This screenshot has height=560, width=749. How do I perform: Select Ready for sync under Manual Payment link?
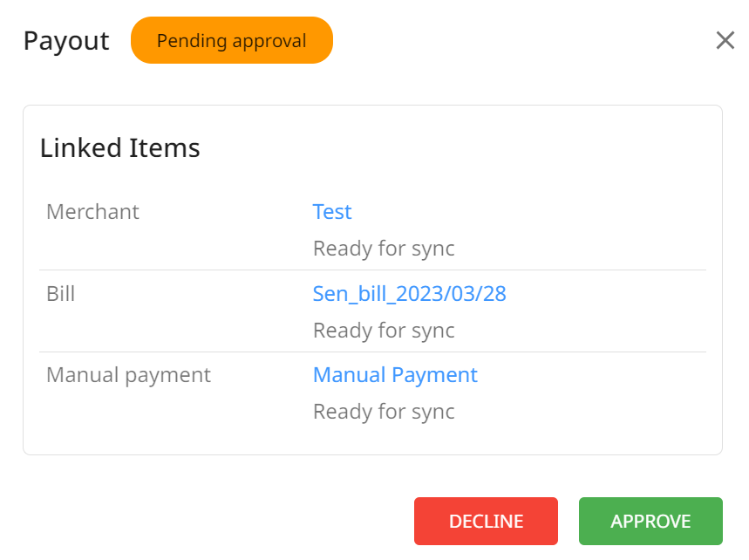pyautogui.click(x=384, y=412)
